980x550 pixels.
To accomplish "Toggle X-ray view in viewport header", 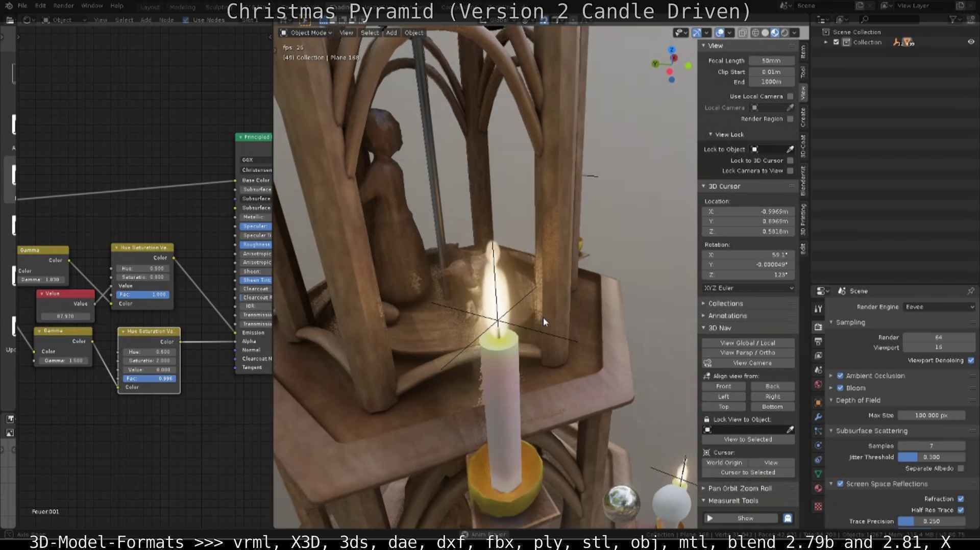I will click(742, 33).
